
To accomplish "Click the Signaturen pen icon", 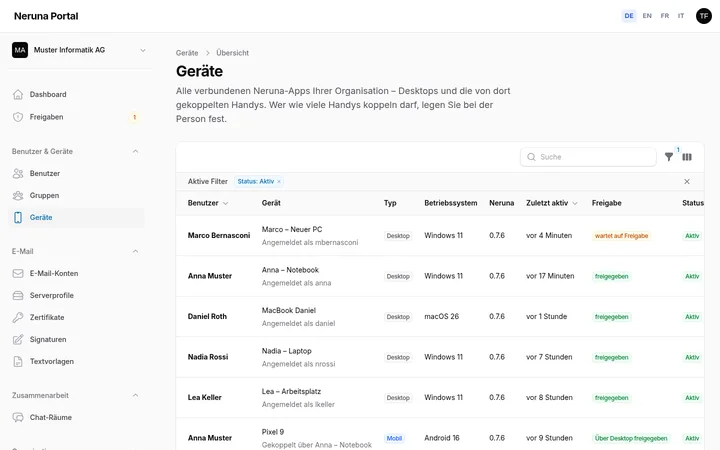I will (18, 340).
